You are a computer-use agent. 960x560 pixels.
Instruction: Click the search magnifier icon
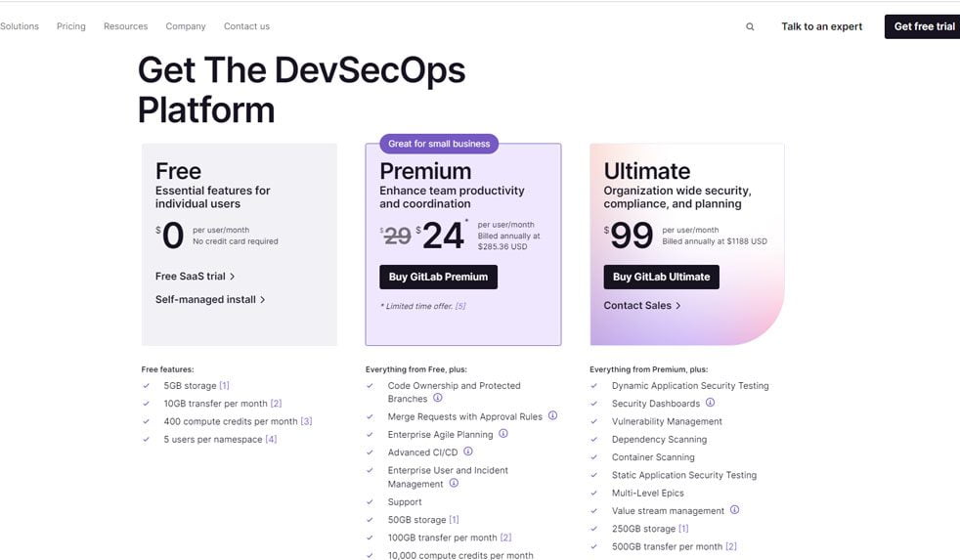pyautogui.click(x=750, y=27)
